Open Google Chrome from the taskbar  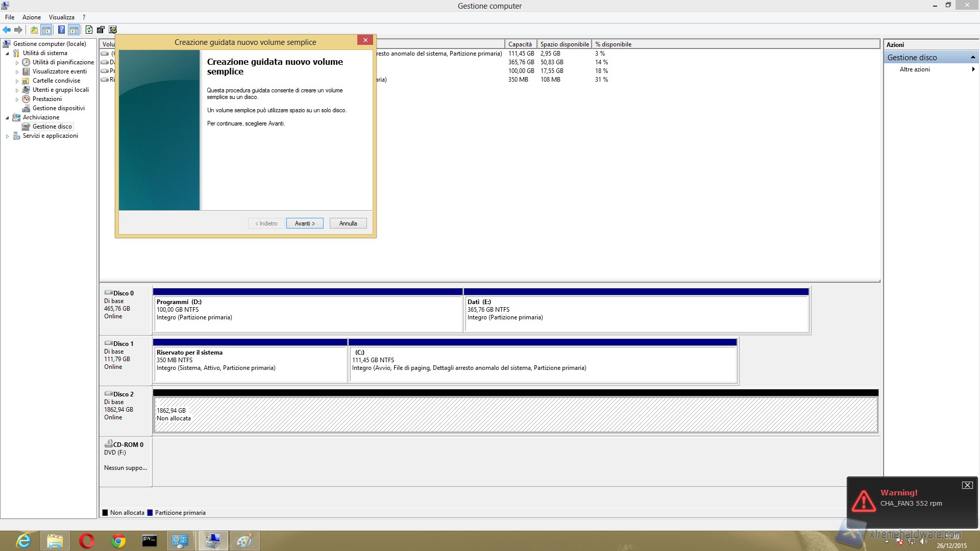[118, 541]
